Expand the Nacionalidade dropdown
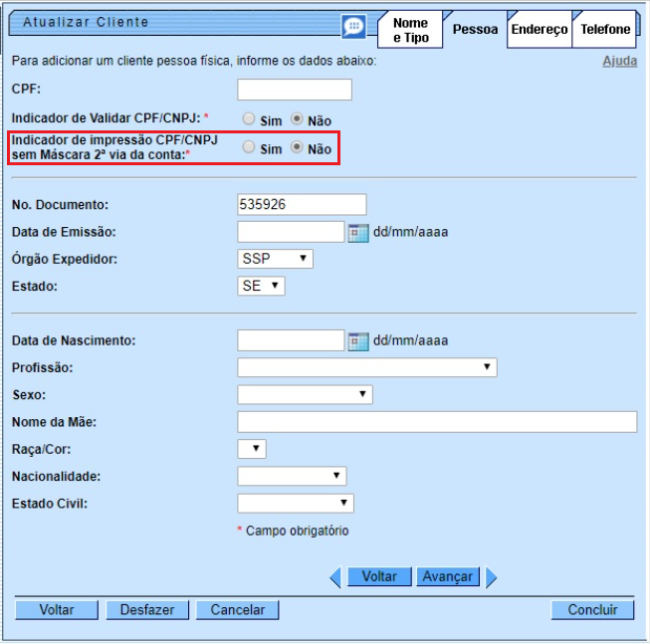Screen dimensions: 650x644 (292, 476)
